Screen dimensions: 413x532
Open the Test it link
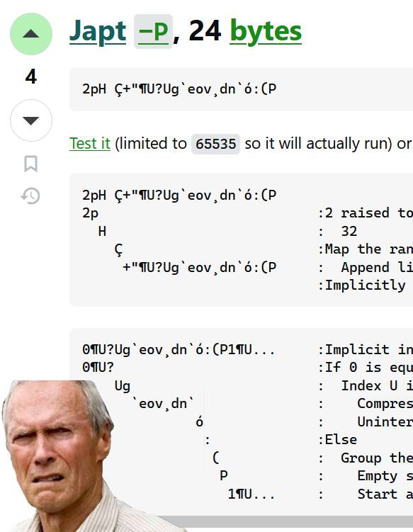(x=90, y=144)
